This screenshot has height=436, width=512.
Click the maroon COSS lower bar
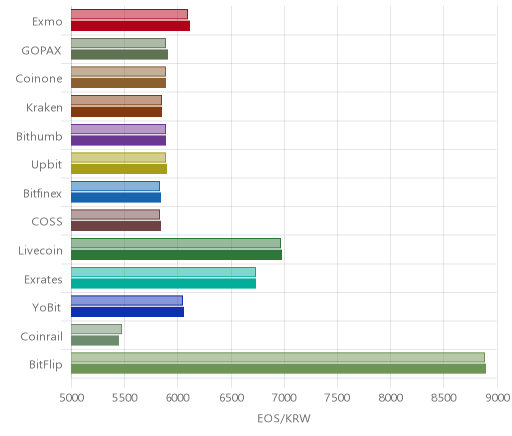click(116, 226)
